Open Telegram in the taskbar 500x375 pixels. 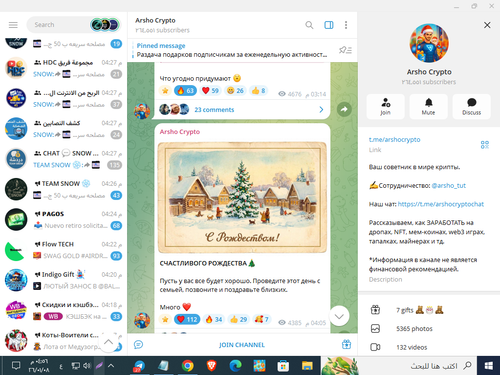click(140, 366)
